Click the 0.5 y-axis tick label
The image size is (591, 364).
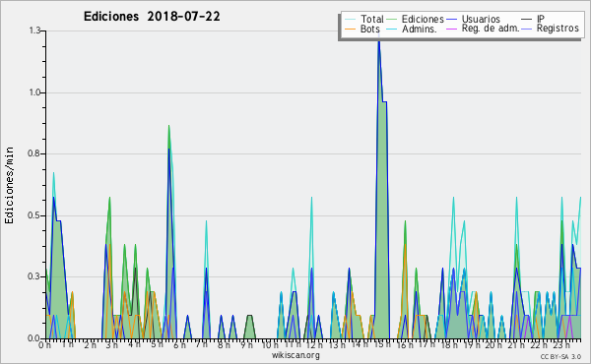(34, 215)
